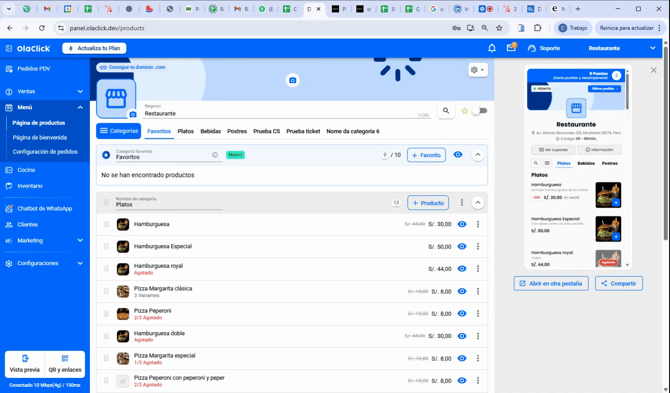
Task: Switch to the Bebidas tab
Action: coord(211,132)
